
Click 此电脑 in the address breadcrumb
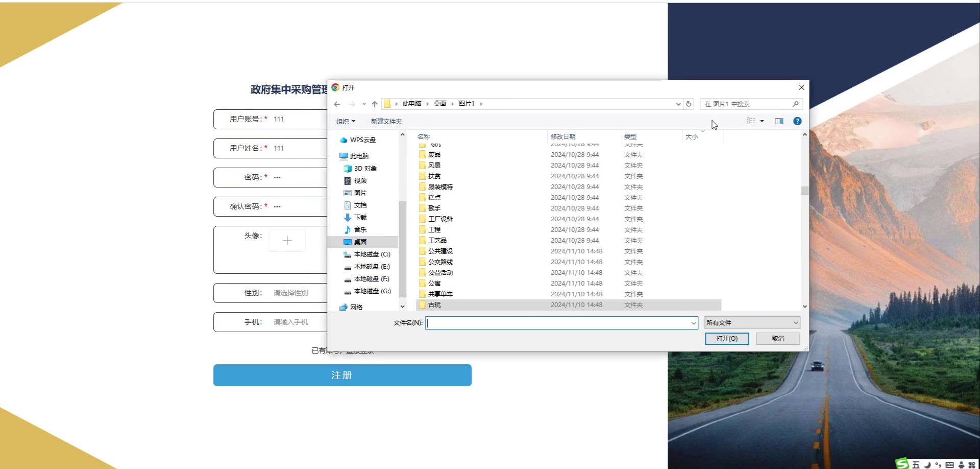click(x=412, y=104)
